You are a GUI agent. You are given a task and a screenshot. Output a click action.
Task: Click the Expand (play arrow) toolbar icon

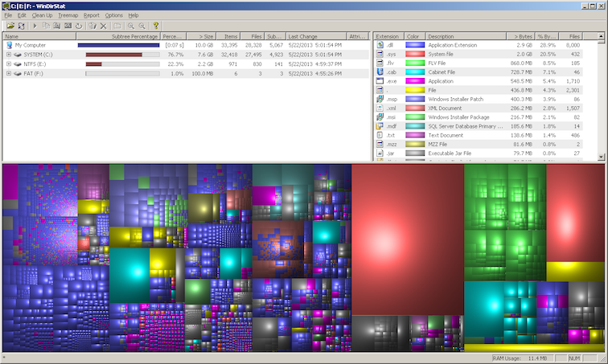coord(35,26)
